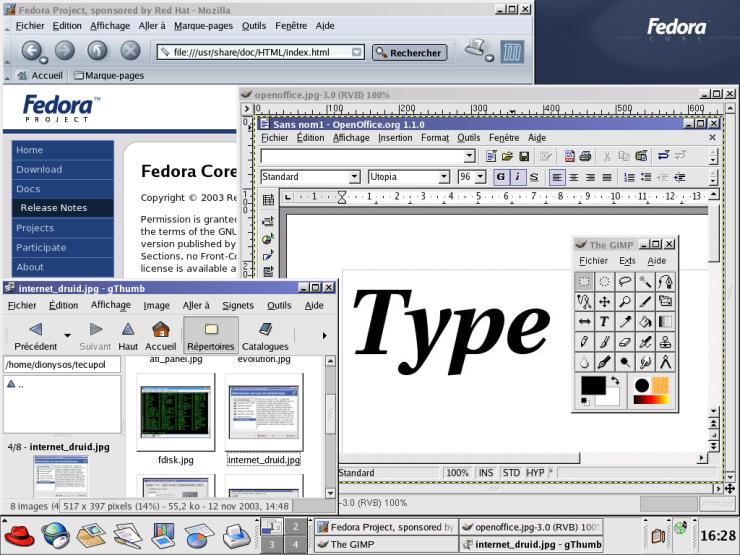The height and width of the screenshot is (555, 740).
Task: Open the Signets menu in gThumb
Action: [x=238, y=305]
